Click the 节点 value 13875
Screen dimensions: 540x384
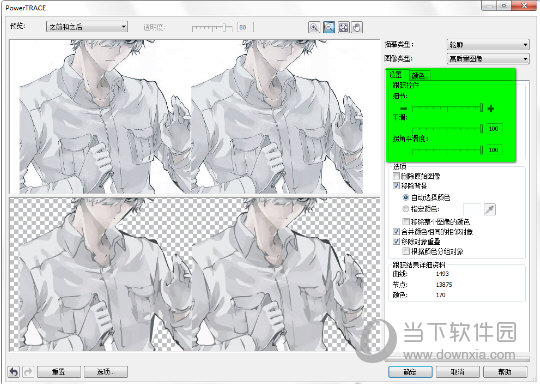[x=444, y=284]
